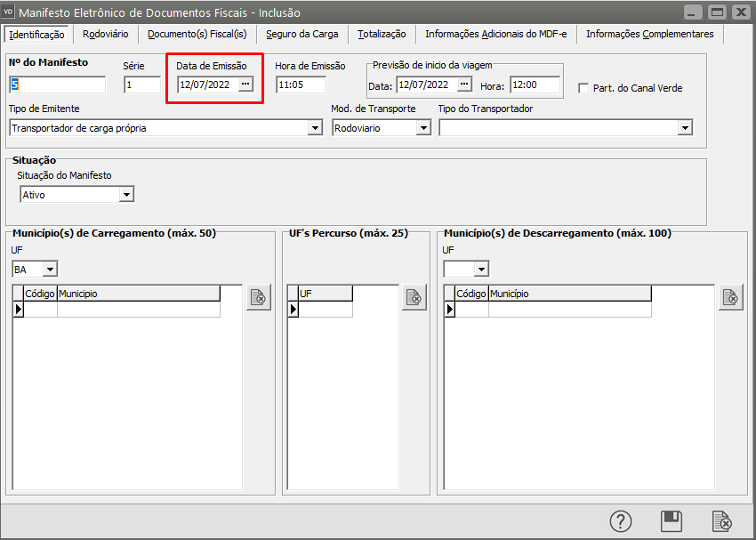The width and height of the screenshot is (756, 540).
Task: Open the Seguro da Carga tab
Action: (x=302, y=34)
